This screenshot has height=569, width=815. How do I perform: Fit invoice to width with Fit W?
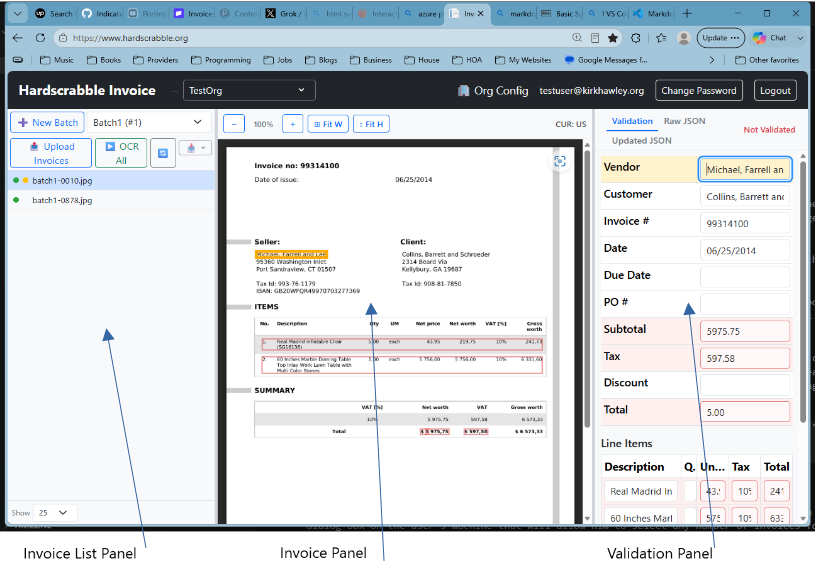[328, 124]
